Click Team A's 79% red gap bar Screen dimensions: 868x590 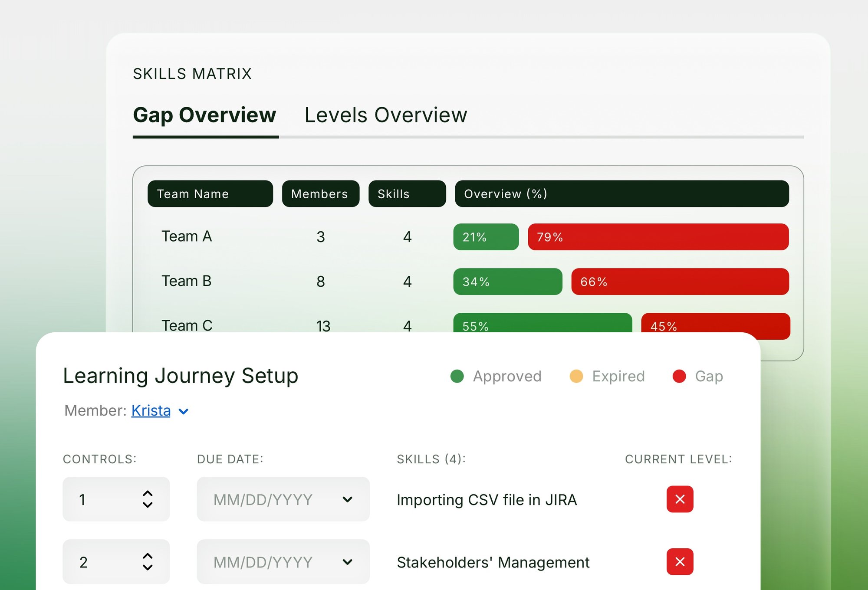(x=658, y=237)
